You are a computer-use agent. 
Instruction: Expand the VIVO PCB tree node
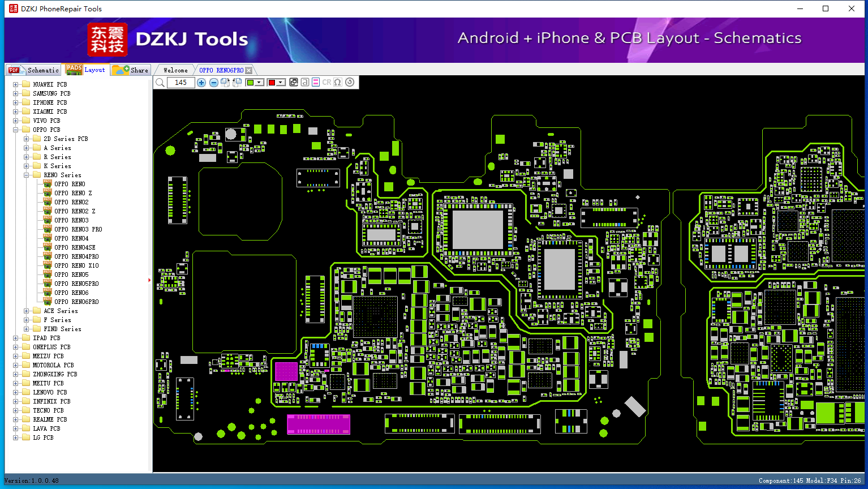click(16, 121)
